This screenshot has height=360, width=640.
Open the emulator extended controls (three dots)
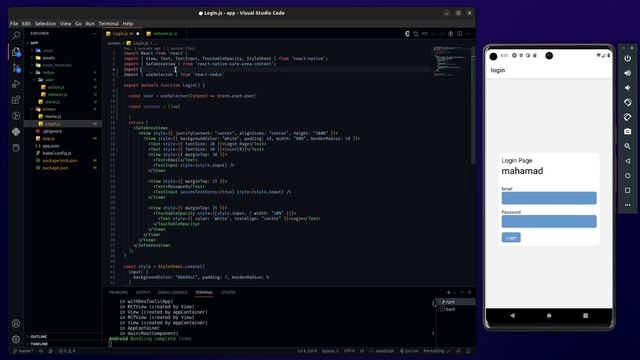(x=627, y=205)
